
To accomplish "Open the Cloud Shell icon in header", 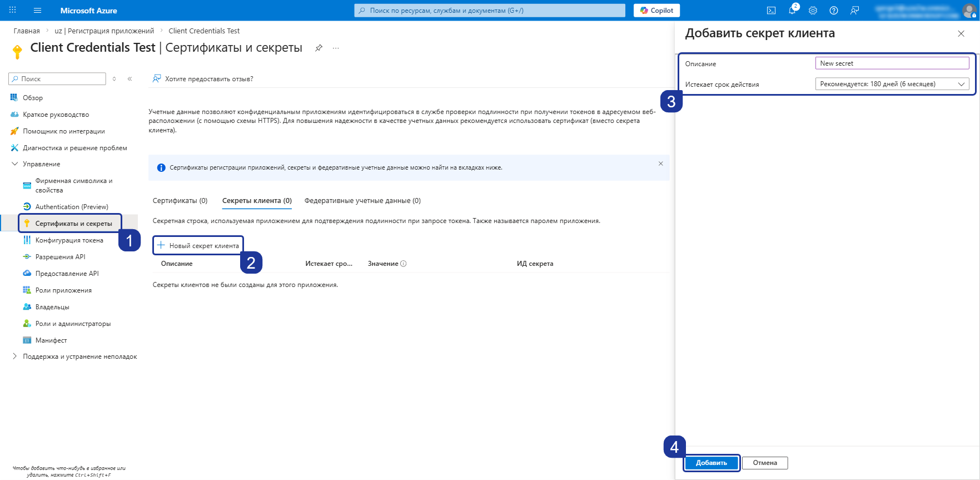I will coord(771,11).
